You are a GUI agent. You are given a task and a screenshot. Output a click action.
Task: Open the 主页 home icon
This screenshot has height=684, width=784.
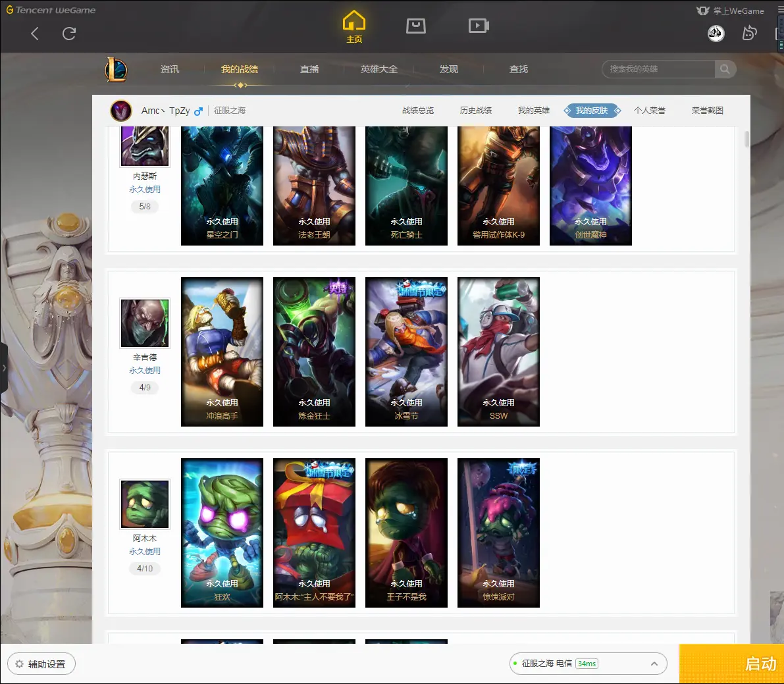[354, 26]
